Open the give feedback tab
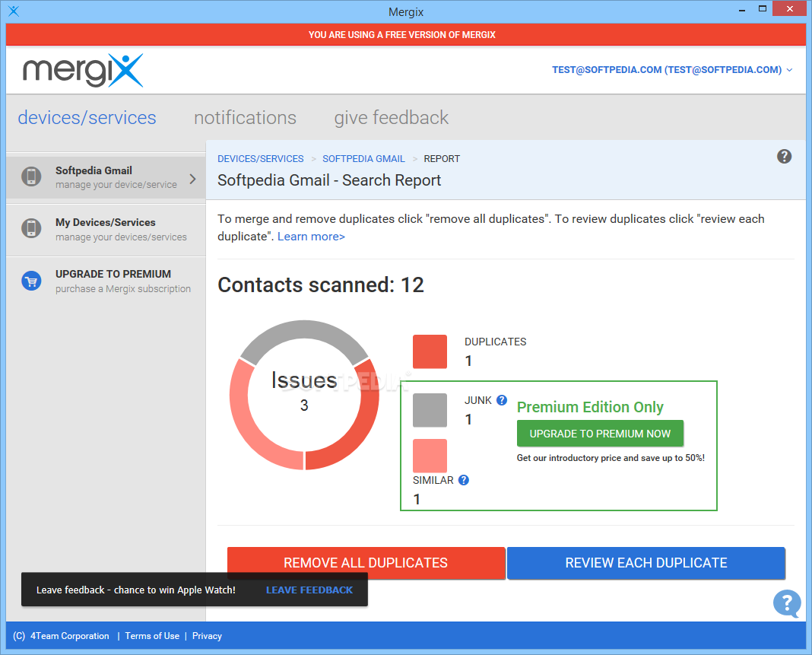The image size is (812, 655). (391, 118)
